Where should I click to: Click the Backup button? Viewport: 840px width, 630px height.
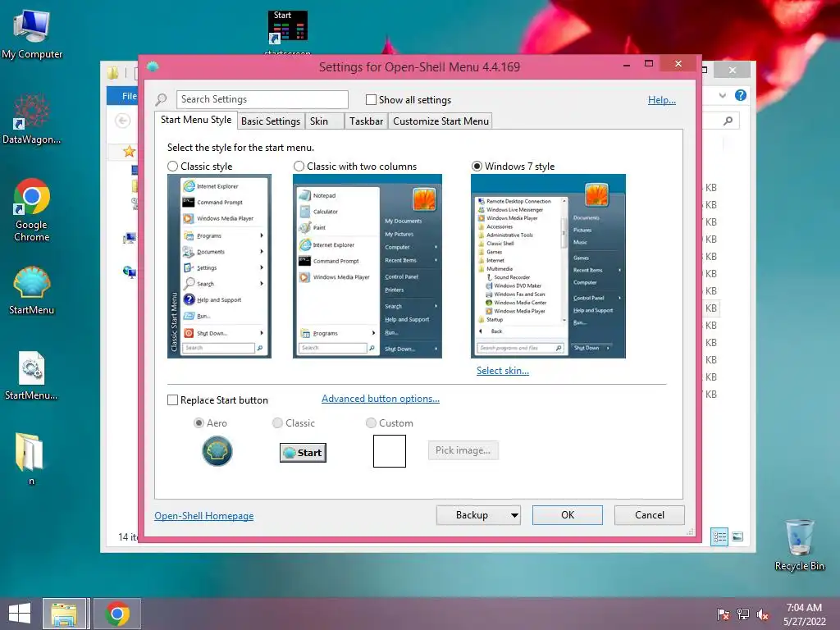pos(472,515)
